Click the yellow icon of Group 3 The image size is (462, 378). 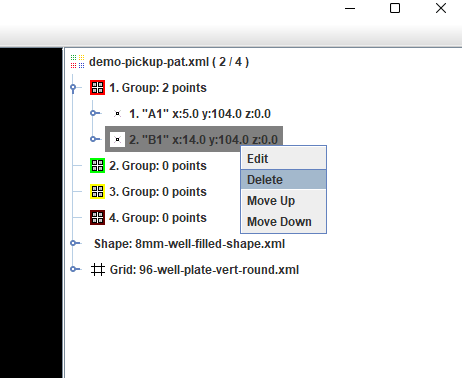pyautogui.click(x=97, y=192)
